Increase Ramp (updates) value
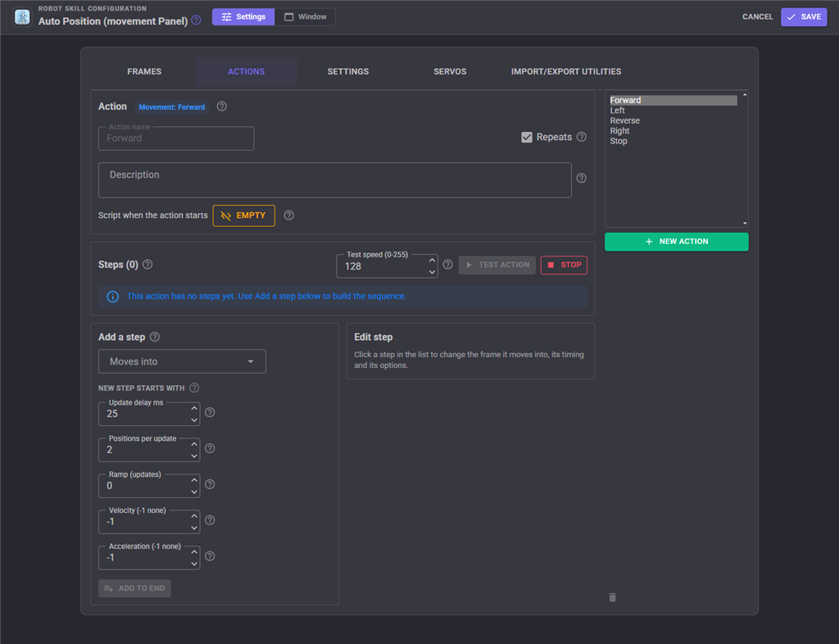The image size is (839, 644). point(194,480)
